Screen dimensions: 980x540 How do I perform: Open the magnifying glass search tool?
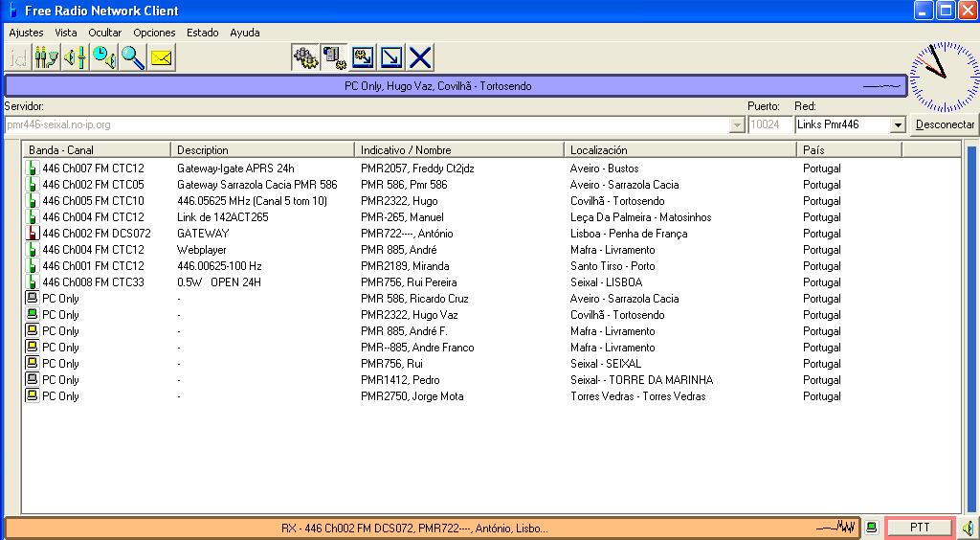tap(133, 58)
